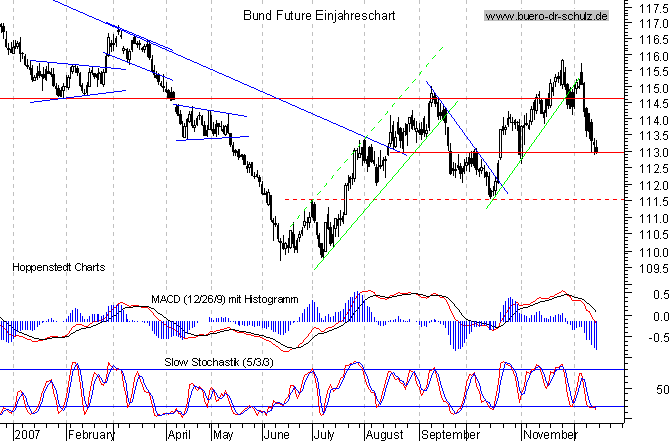Select the August label on time axis
Viewport: 672px width, 441px height.
[x=384, y=435]
